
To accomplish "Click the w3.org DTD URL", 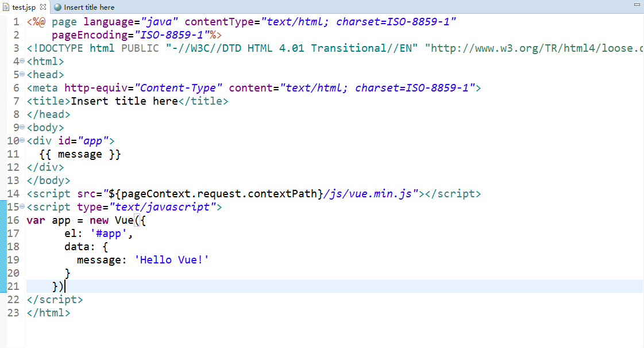I will point(534,48).
